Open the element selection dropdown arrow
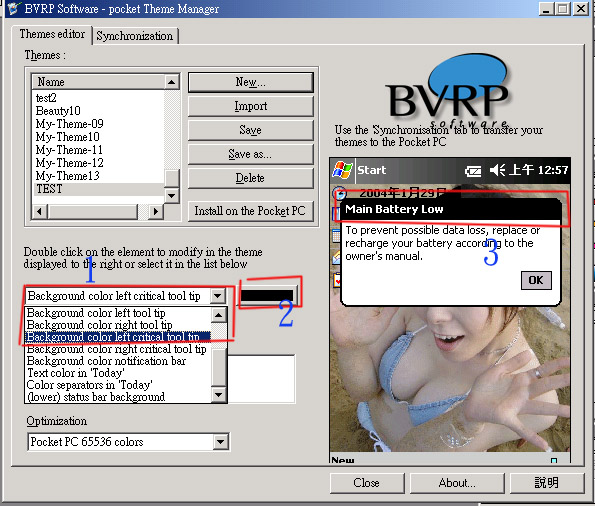This screenshot has height=506, width=595. point(218,296)
